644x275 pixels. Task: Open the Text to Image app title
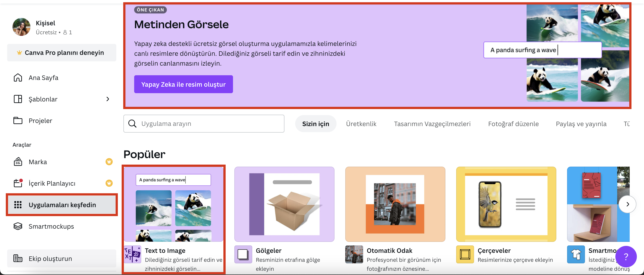pos(165,250)
